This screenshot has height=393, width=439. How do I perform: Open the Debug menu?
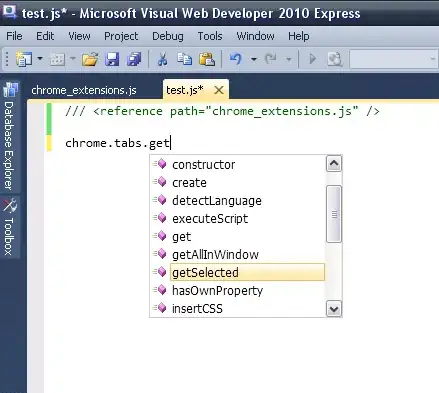pyautogui.click(x=168, y=36)
